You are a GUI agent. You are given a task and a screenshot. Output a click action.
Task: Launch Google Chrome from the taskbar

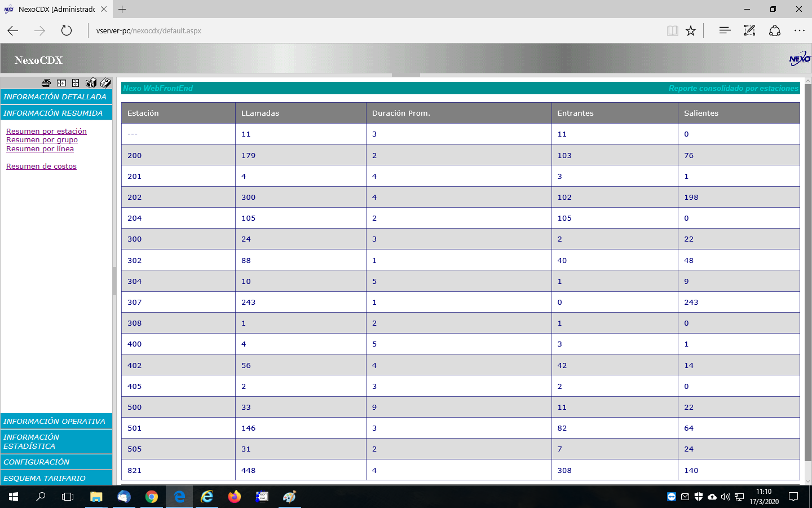[x=151, y=497]
